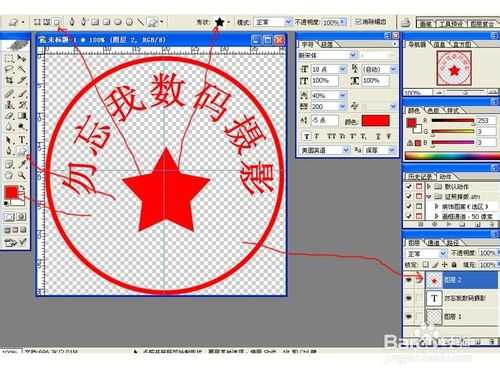Click the foreground red color swatch in the toolbox
The height and width of the screenshot is (375, 500).
point(11,193)
